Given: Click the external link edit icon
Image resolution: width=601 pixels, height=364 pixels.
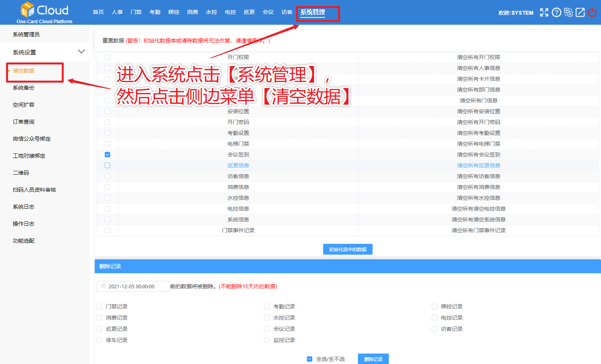Looking at the screenshot, I should [580, 12].
